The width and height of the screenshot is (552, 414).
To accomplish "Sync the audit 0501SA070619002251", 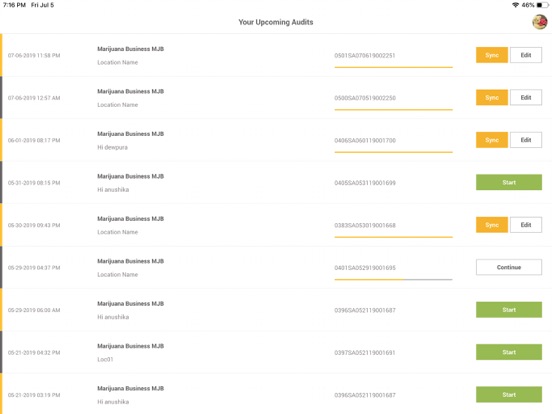I will tap(492, 55).
